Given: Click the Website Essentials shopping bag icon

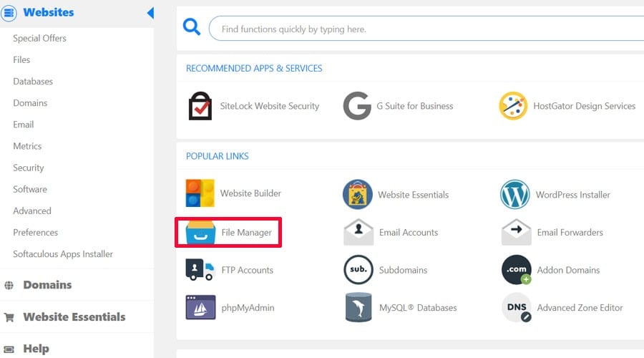Looking at the screenshot, I should (358, 194).
